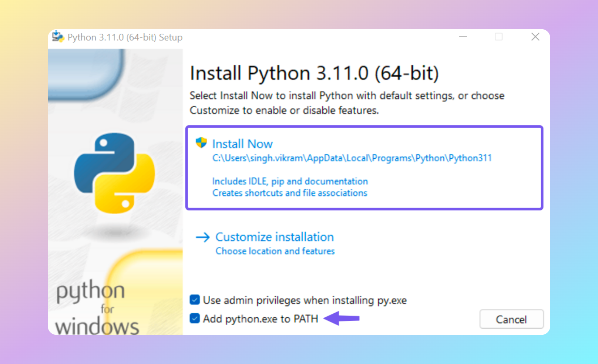
Task: Click the installation path under Install Now
Action: (x=352, y=158)
